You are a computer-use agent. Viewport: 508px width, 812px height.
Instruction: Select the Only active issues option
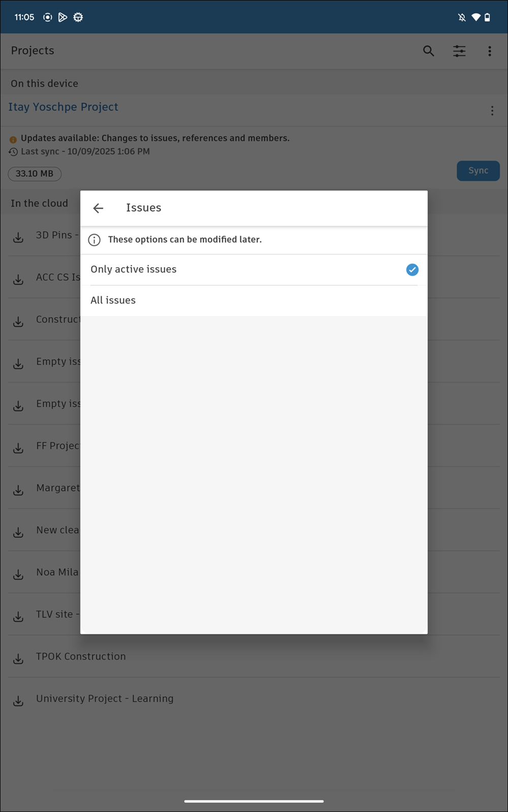(253, 270)
